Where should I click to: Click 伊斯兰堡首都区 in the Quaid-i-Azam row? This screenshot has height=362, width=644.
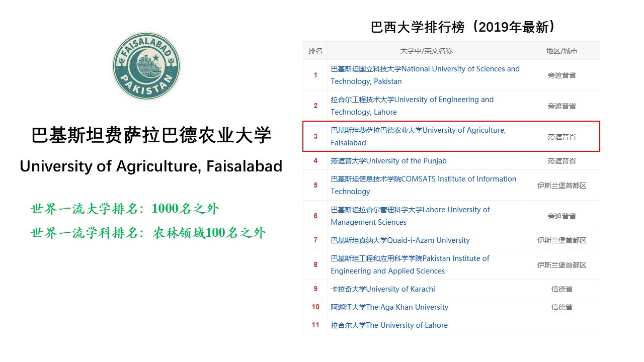point(562,240)
